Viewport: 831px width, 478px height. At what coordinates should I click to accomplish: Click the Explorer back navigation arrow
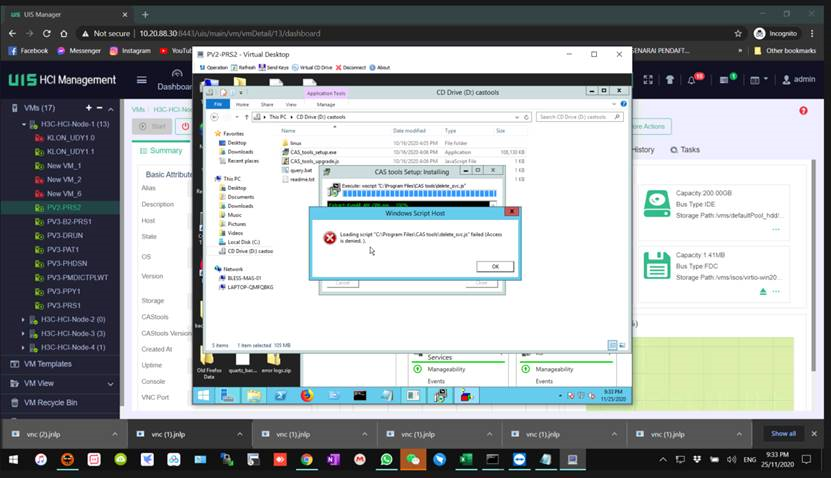pos(214,117)
